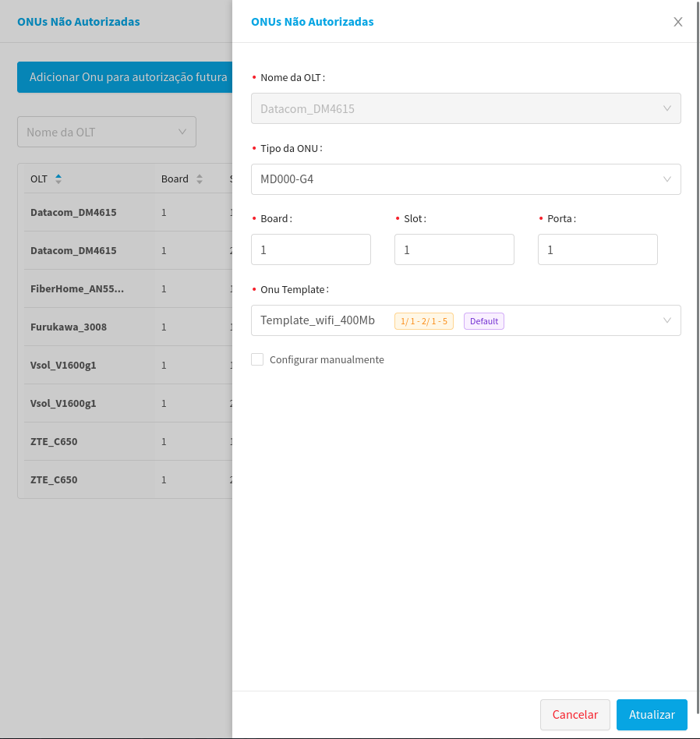Close the ONUs Não Autorizadas drawer

677,22
